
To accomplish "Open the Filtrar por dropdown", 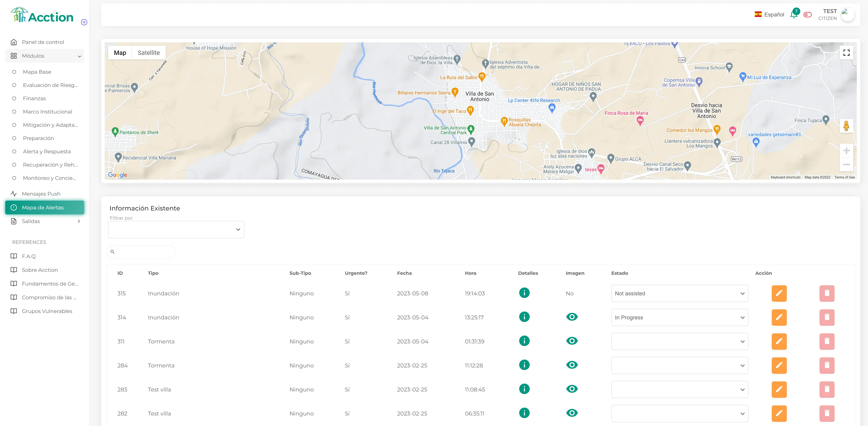I will point(176,229).
